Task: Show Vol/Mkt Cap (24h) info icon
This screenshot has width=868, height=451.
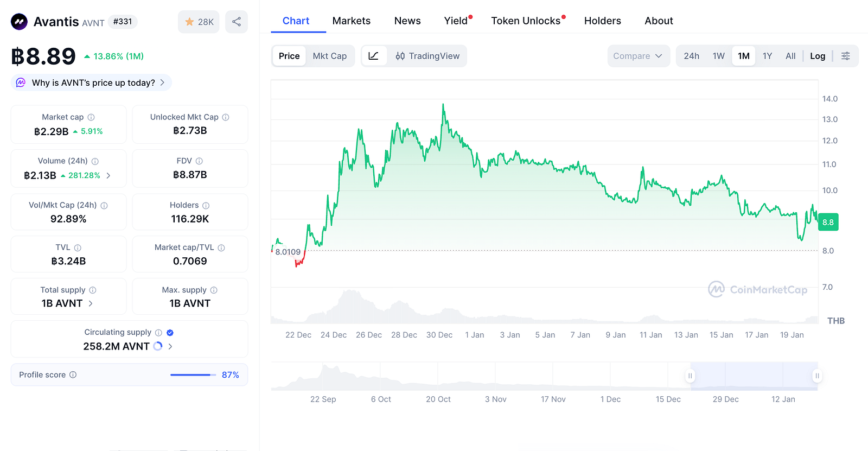Action: pyautogui.click(x=104, y=206)
